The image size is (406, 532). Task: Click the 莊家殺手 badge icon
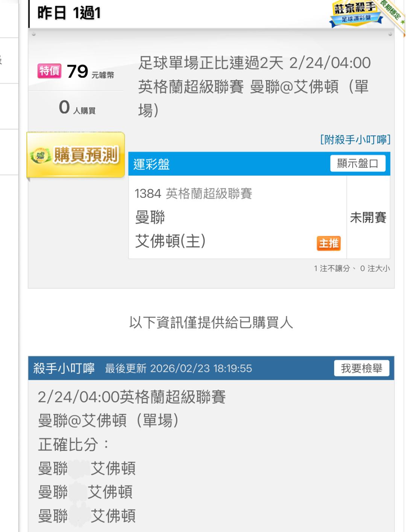355,13
